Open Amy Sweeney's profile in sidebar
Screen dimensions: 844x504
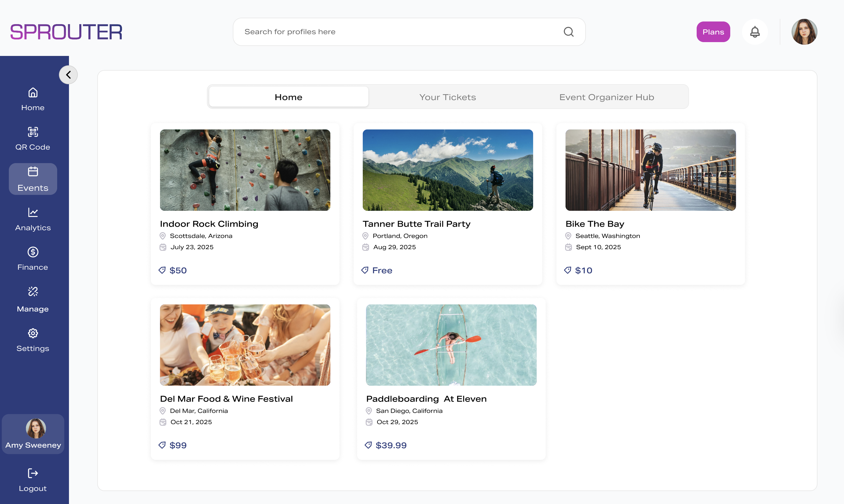click(33, 434)
